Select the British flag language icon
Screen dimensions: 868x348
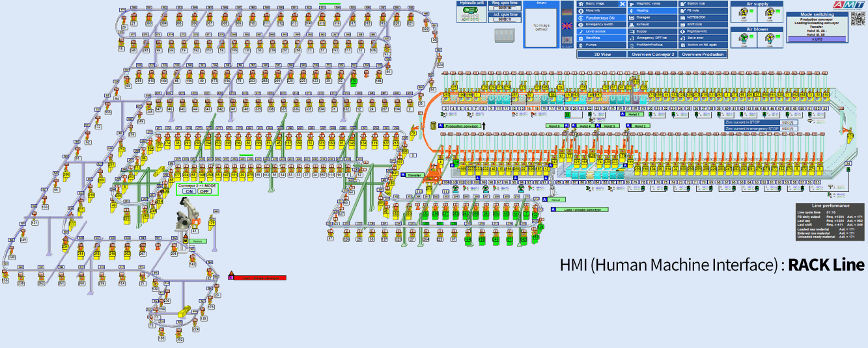coord(567,26)
